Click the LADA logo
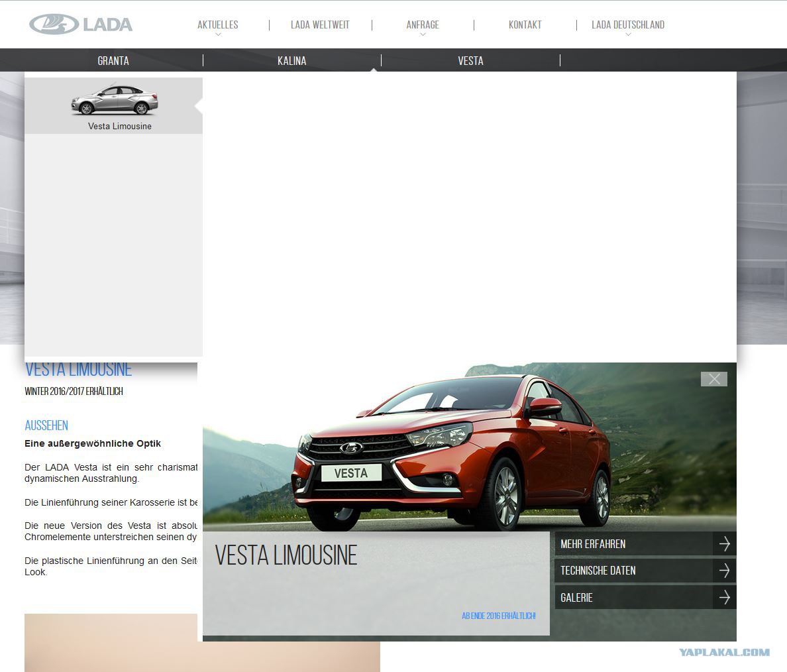787x672 pixels. pos(81,24)
